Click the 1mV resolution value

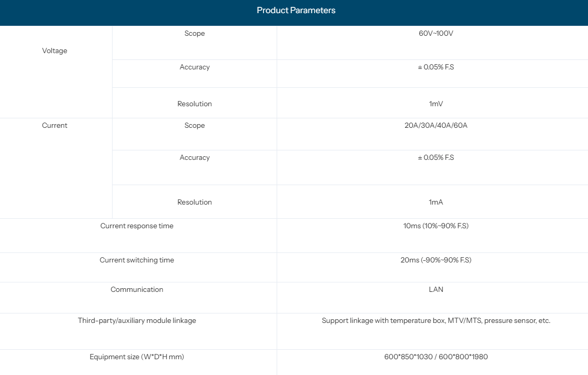[x=435, y=104]
